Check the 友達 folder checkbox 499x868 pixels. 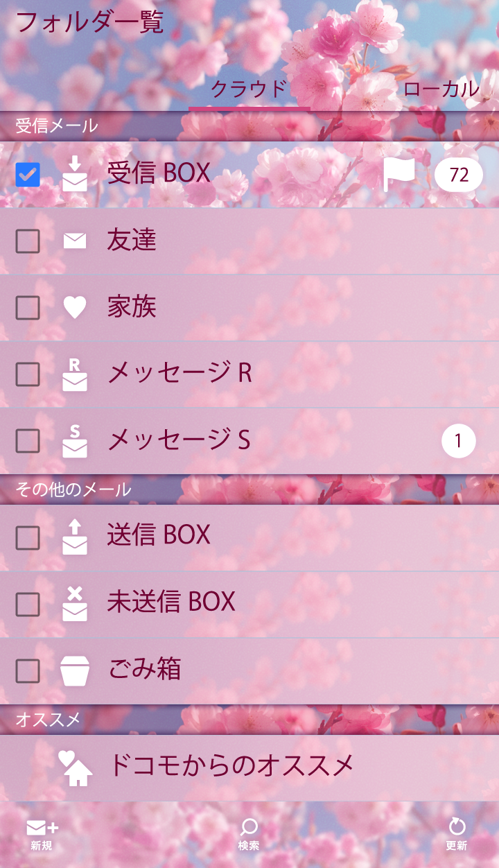(28, 241)
